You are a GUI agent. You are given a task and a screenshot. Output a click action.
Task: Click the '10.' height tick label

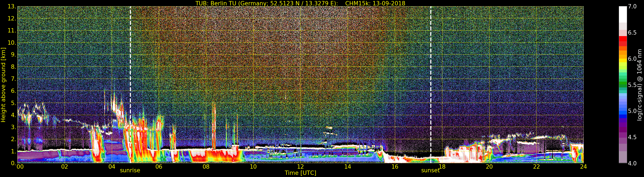coord(12,43)
